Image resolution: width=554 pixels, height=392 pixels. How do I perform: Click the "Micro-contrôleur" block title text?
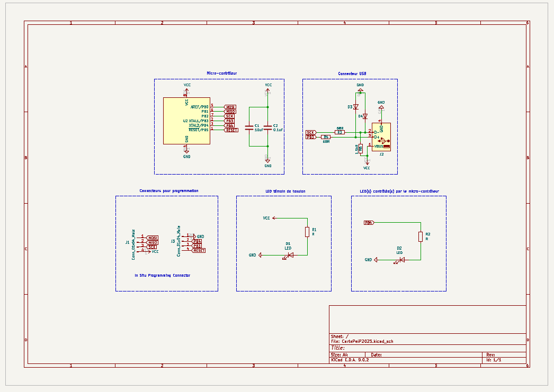point(222,73)
